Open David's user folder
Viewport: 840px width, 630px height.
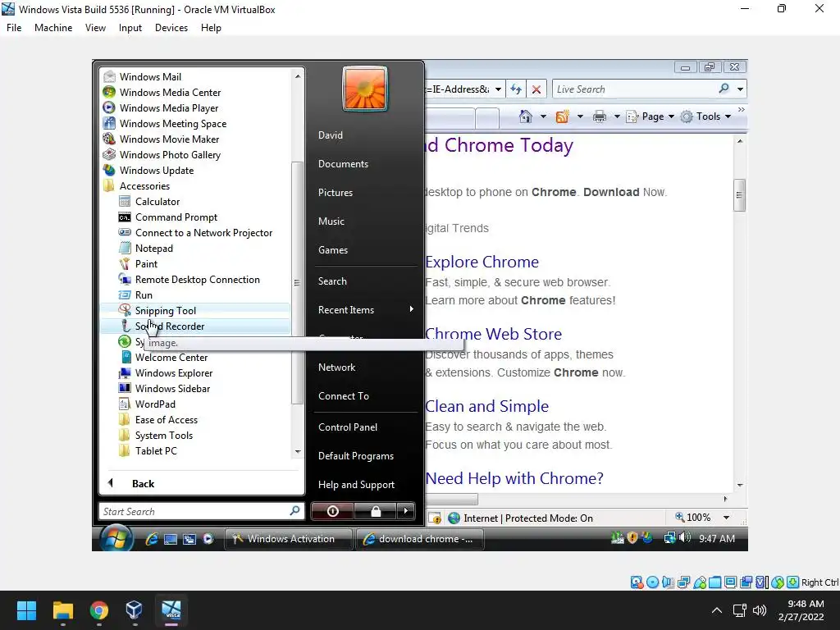coord(331,135)
